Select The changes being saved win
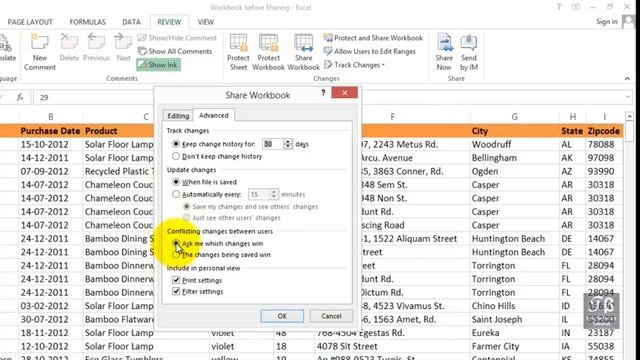Screen dimensions: 640x360 click(x=221, y=255)
